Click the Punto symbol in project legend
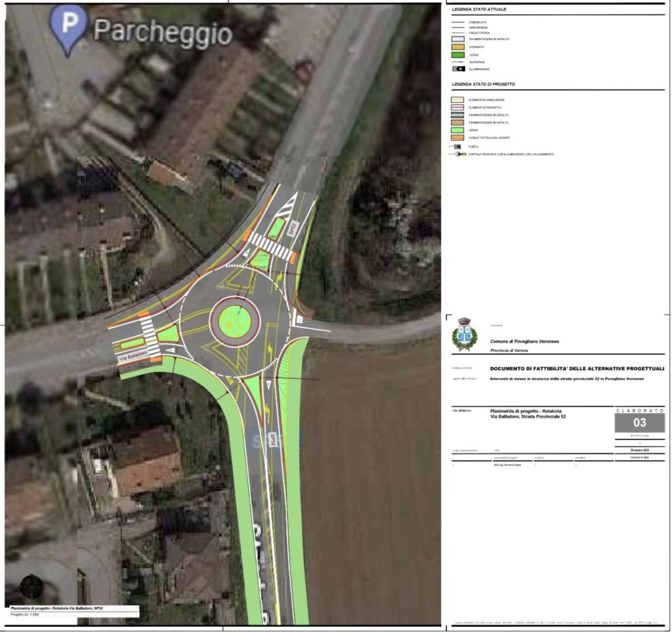Image resolution: width=672 pixels, height=633 pixels. tap(458, 146)
